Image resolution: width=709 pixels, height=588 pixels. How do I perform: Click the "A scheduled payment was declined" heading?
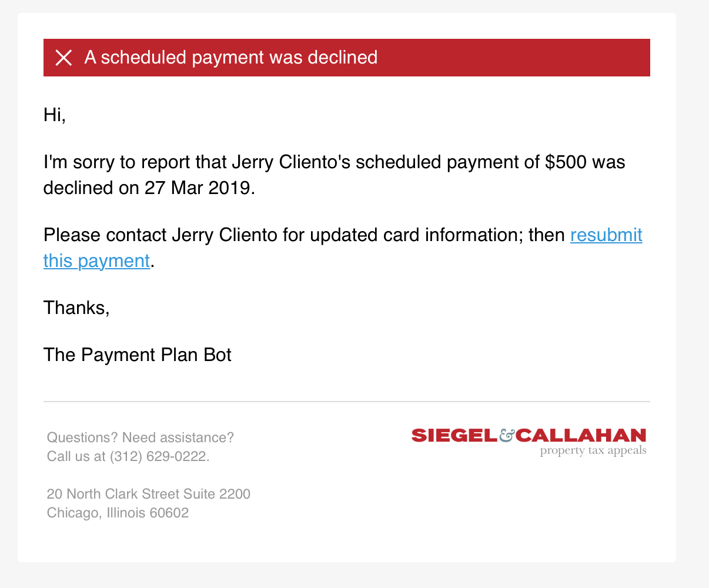pos(230,58)
